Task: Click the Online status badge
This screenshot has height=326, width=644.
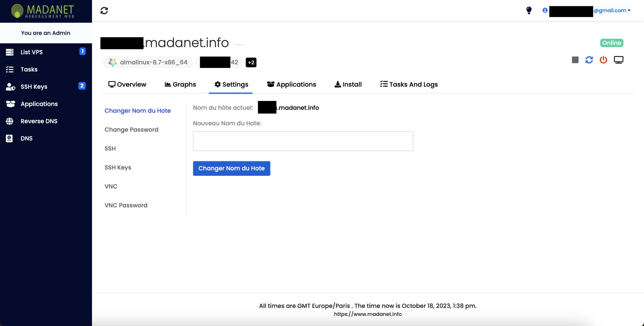Action: pos(612,43)
